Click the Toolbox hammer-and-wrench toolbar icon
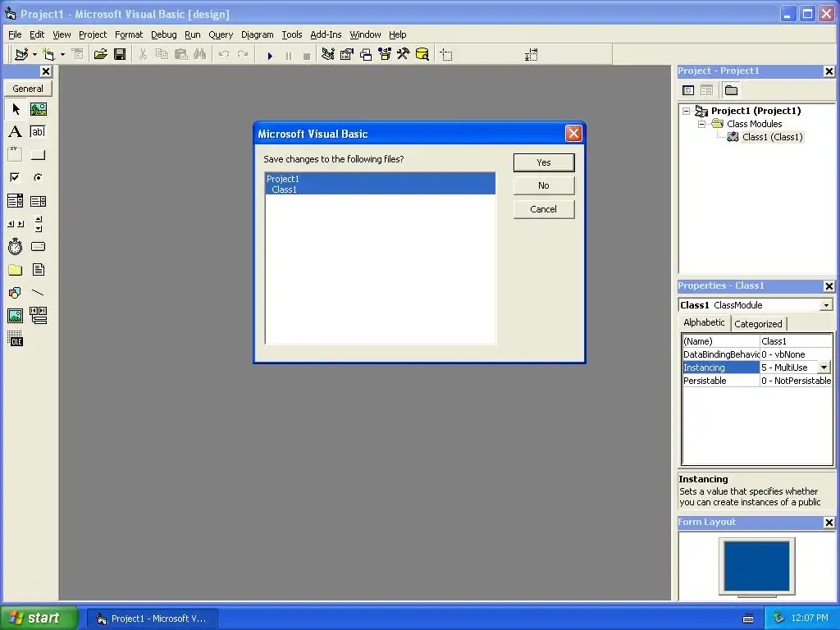Image resolution: width=840 pixels, height=630 pixels. pos(403,54)
